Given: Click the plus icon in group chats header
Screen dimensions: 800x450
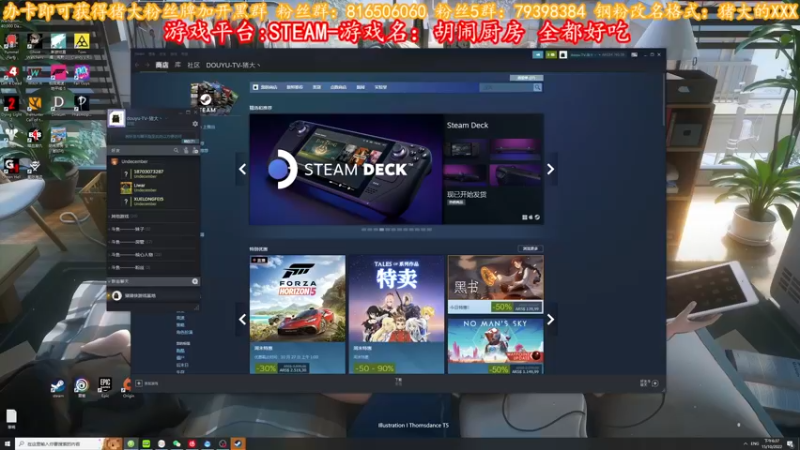Looking at the screenshot, I should [x=195, y=281].
